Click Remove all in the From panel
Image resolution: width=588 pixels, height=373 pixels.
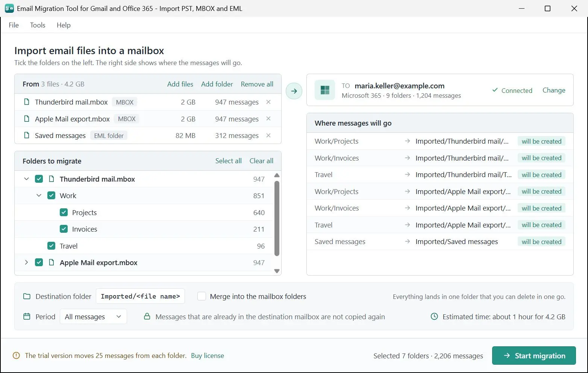(257, 84)
